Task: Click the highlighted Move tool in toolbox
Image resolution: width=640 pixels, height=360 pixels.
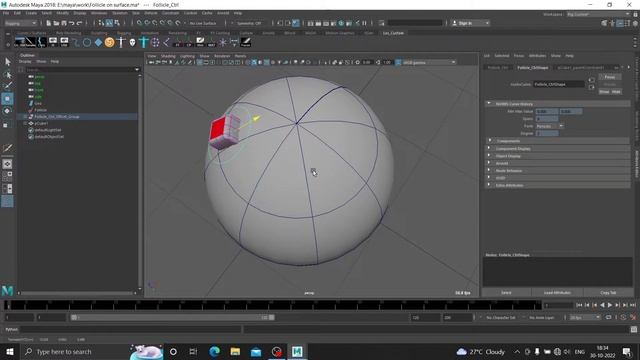Action: pos(7,99)
